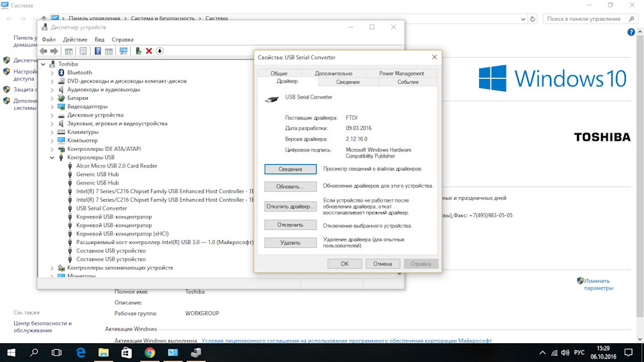Viewport: 644px width, 362px height.
Task: Click the keyboard icon next to Клавиатуры
Action: [x=61, y=132]
